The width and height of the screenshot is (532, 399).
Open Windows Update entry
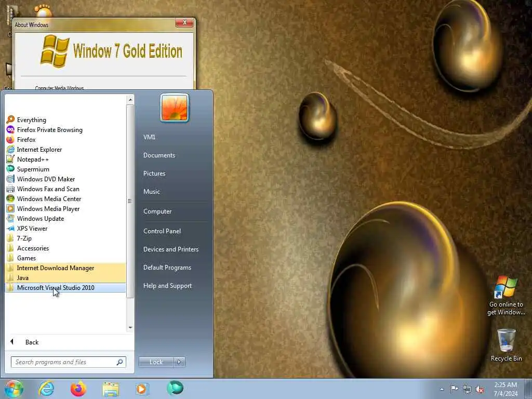(65, 218)
